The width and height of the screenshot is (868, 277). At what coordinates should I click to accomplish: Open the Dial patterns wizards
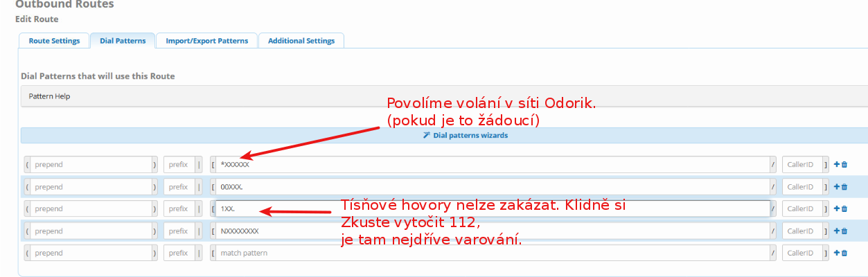click(x=466, y=136)
